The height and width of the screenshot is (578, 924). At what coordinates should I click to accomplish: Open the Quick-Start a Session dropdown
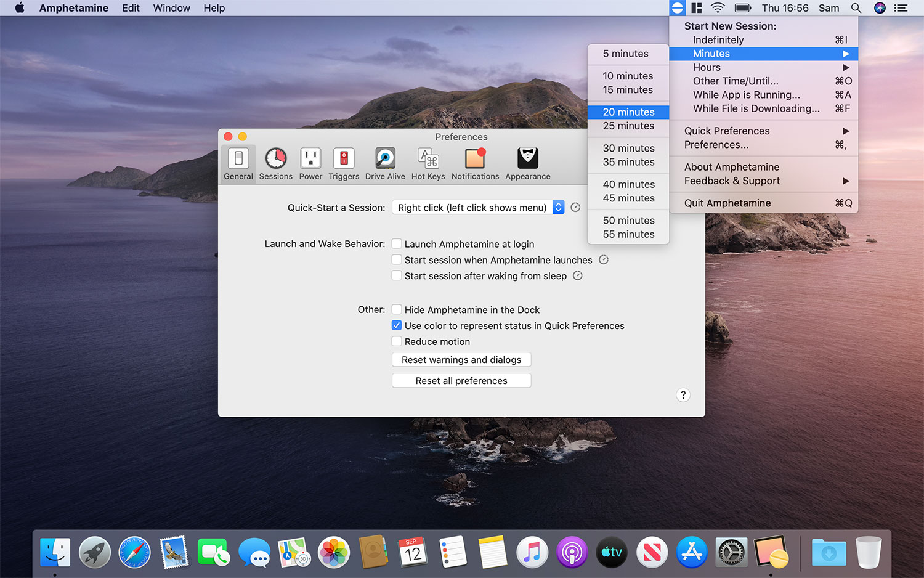pyautogui.click(x=478, y=208)
